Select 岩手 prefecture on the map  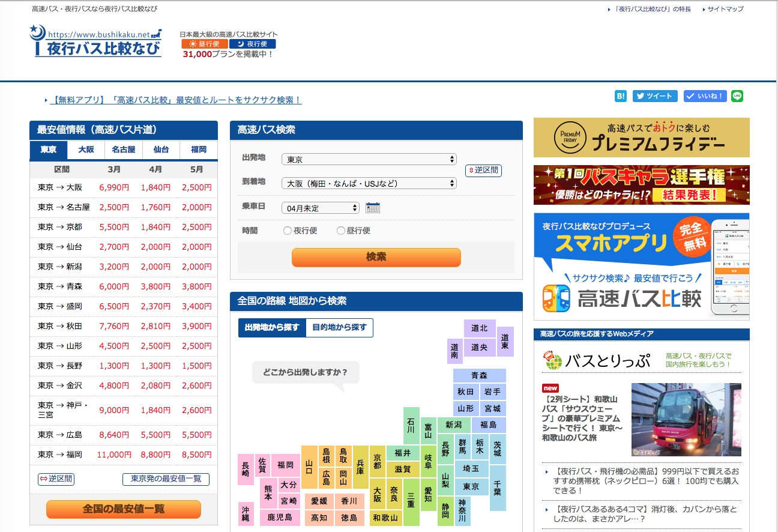tap(493, 391)
